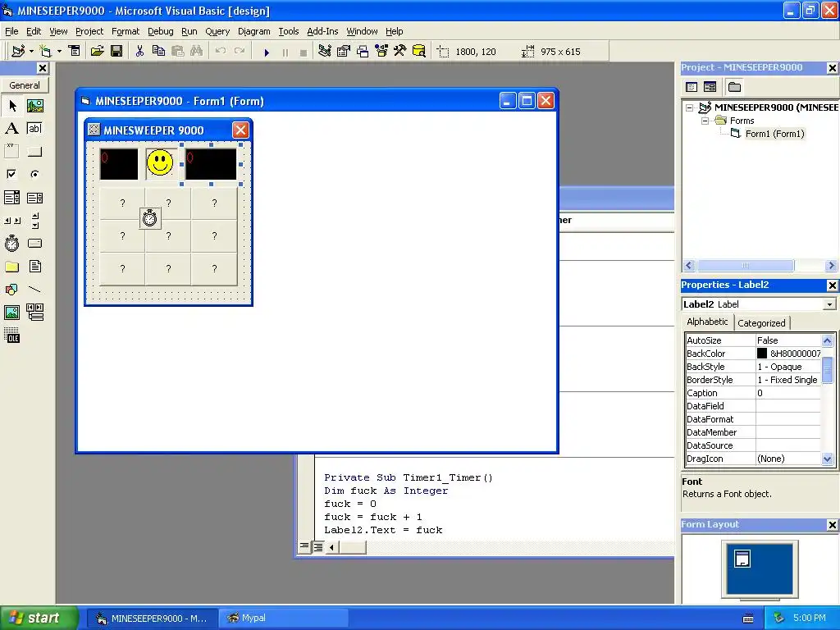Toggle Procedure View in code window
This screenshot has height=630, width=840.
click(x=304, y=547)
